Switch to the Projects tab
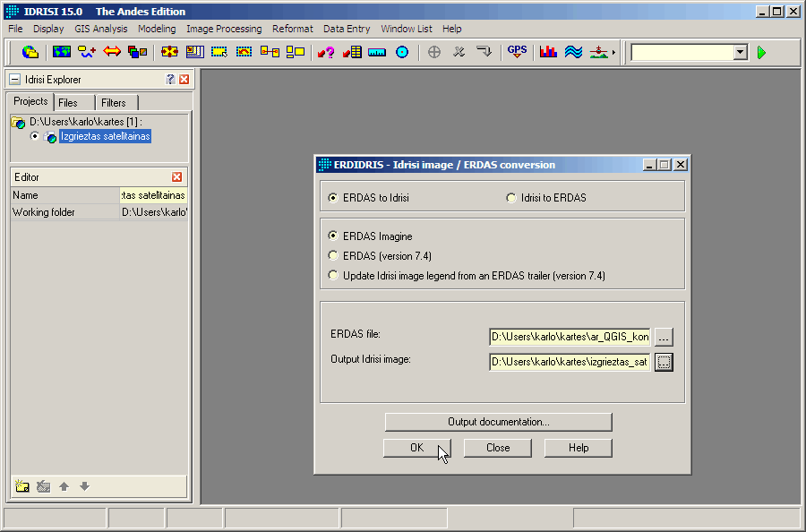806x532 pixels. [x=30, y=101]
